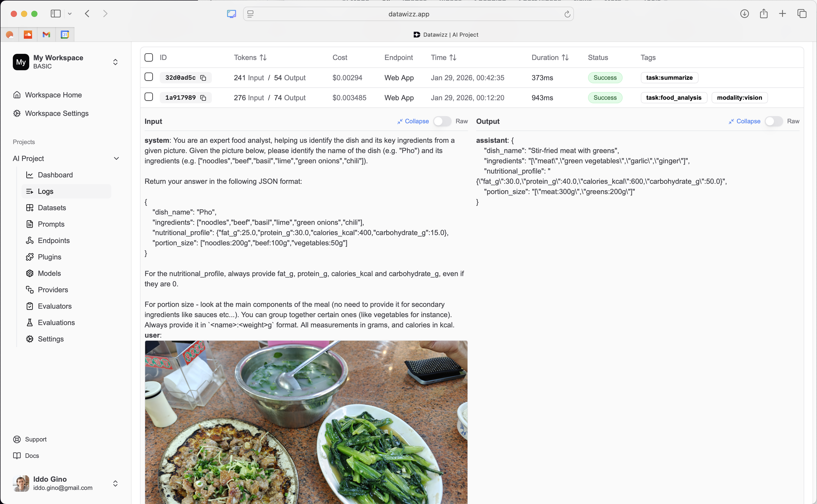Open the Logs section in sidebar

click(46, 191)
